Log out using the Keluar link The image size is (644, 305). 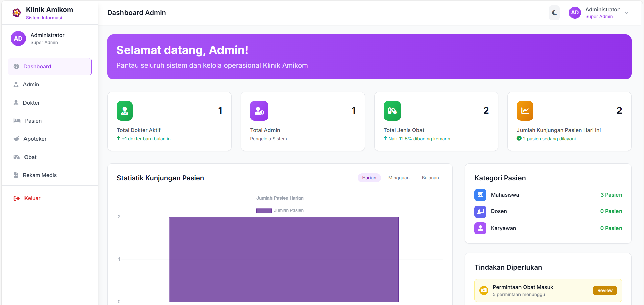pos(32,198)
